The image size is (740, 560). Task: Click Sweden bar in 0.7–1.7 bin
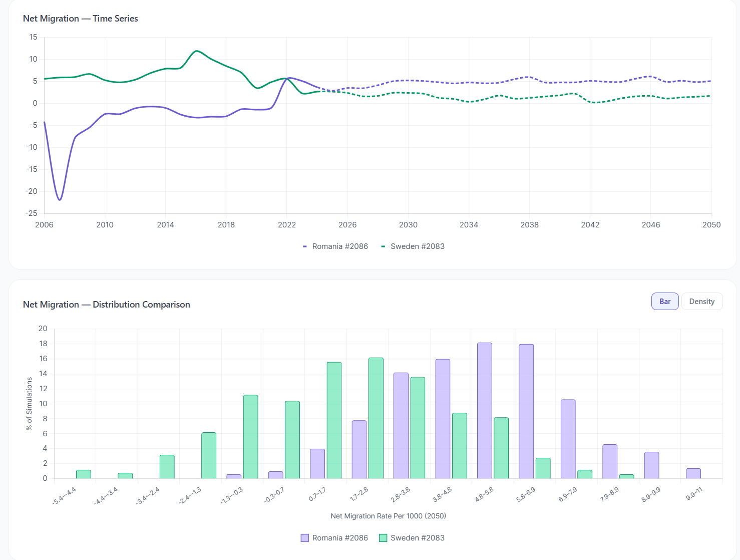click(334, 421)
